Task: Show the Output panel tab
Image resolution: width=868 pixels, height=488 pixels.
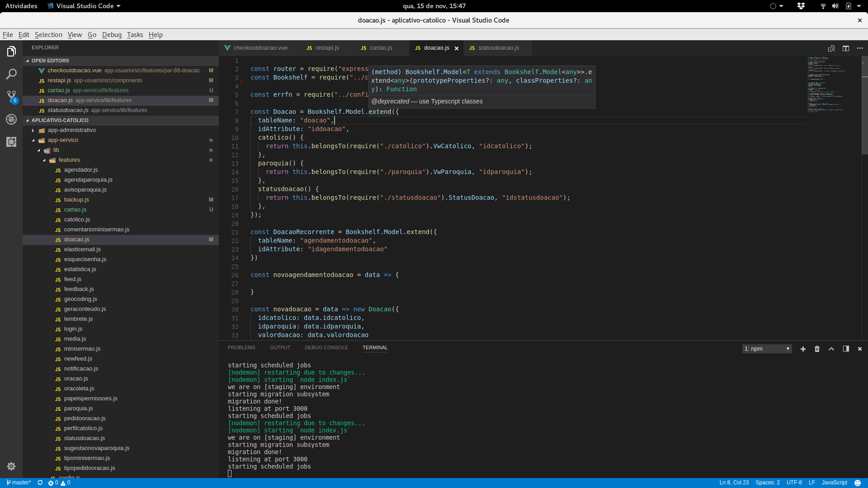Action: pyautogui.click(x=280, y=347)
